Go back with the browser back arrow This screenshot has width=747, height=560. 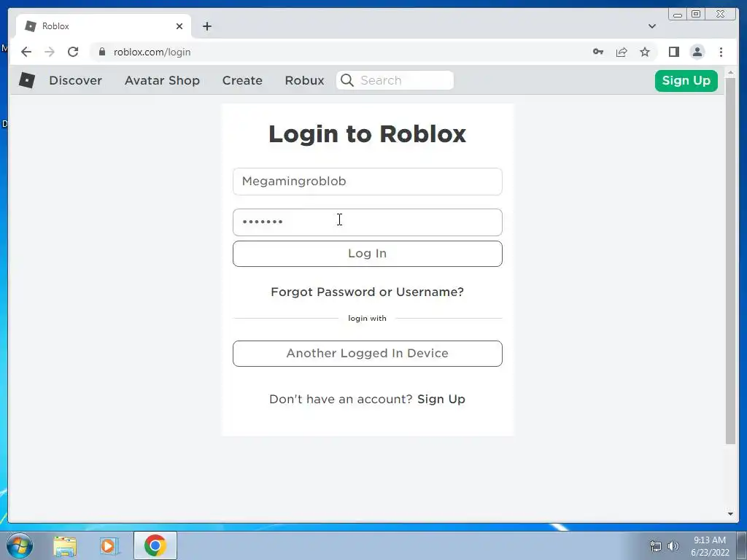pos(26,52)
